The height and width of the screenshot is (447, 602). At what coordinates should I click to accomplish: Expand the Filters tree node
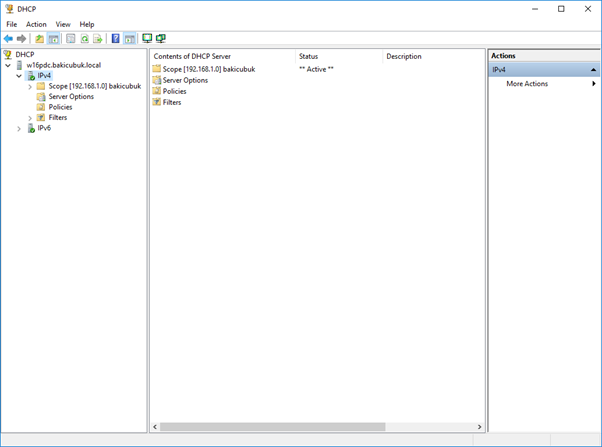30,118
